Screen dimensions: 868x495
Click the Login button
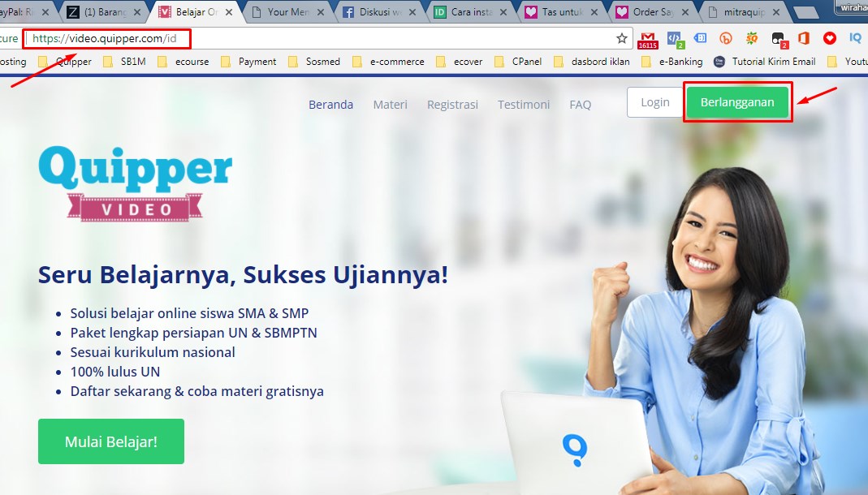[x=655, y=102]
